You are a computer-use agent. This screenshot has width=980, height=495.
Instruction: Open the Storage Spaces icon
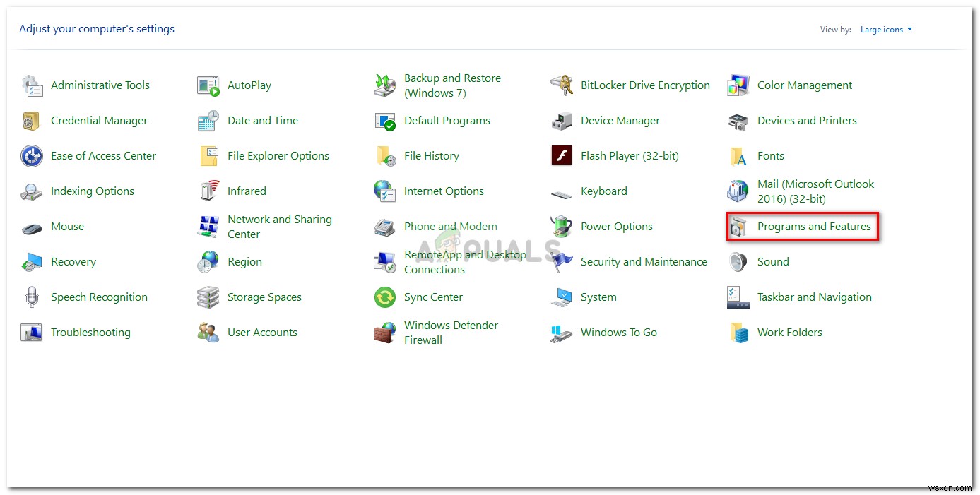[x=264, y=297]
